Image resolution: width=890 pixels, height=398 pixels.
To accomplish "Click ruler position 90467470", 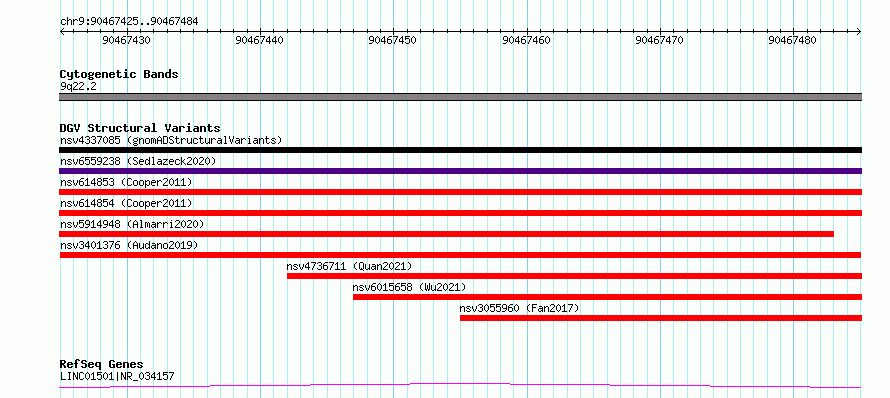I will tap(660, 41).
